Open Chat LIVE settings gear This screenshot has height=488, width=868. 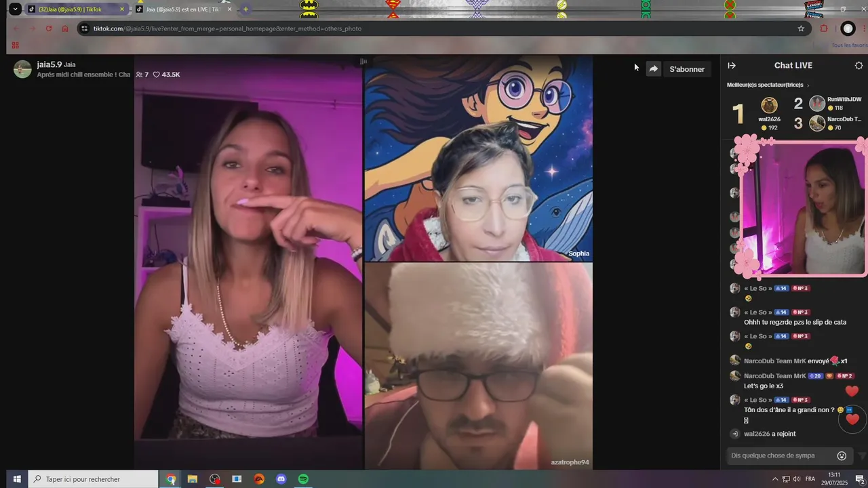point(859,66)
